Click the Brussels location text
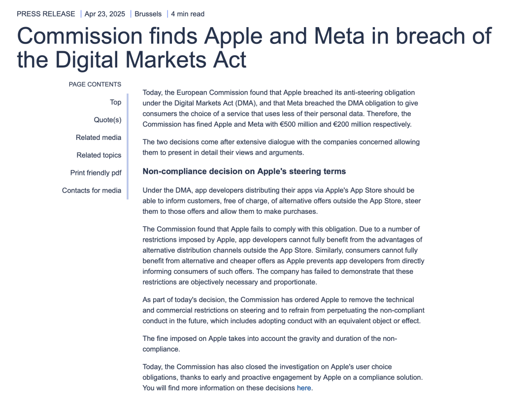The width and height of the screenshot is (532, 402). (x=148, y=14)
